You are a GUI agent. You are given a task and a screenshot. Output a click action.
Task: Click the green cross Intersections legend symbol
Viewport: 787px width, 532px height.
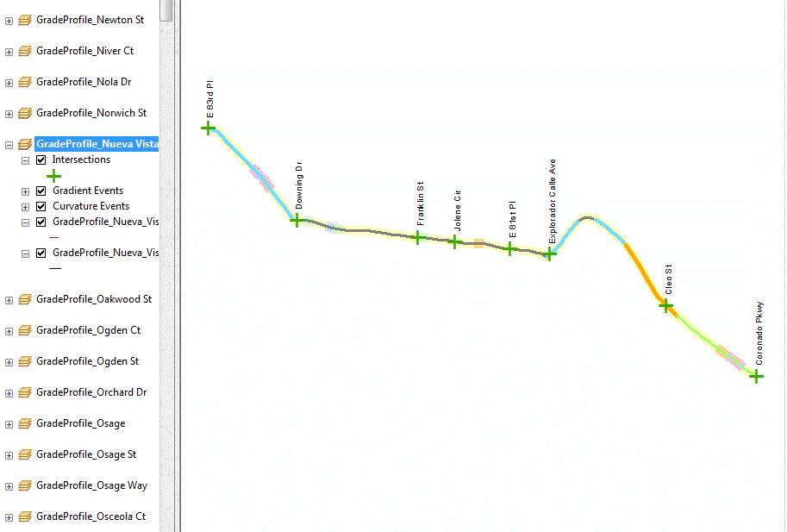53,176
